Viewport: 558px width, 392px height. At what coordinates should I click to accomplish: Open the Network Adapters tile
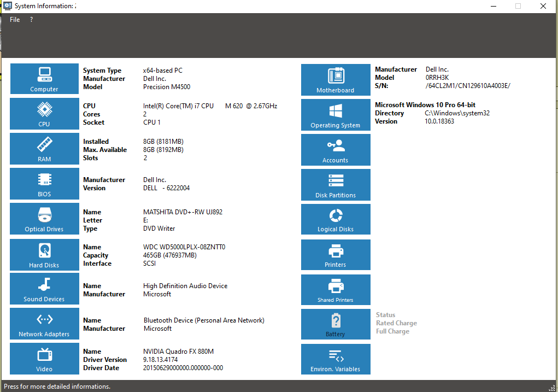coord(44,324)
